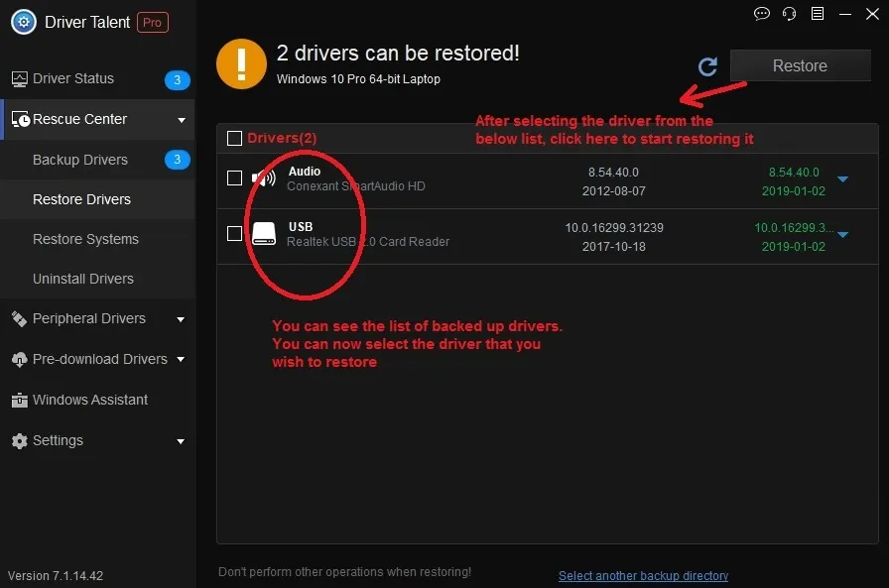
Task: Click Conexant SmartAudio HD device text
Action: tap(356, 186)
